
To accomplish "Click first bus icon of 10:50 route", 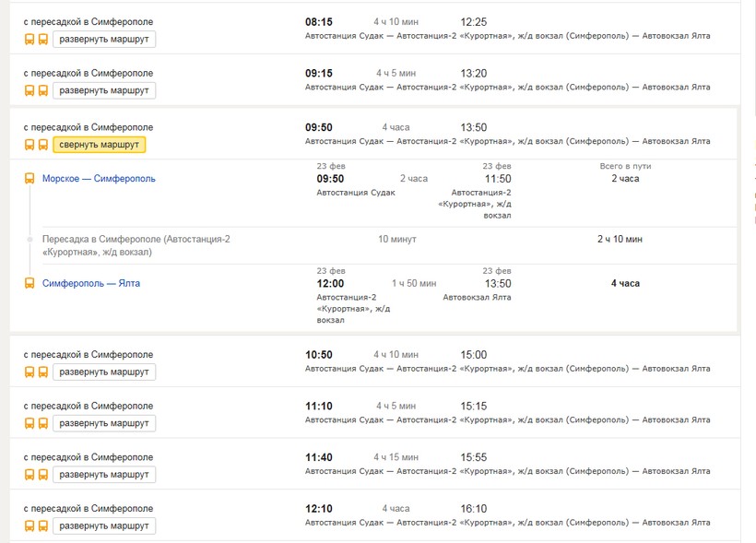I will pos(30,372).
